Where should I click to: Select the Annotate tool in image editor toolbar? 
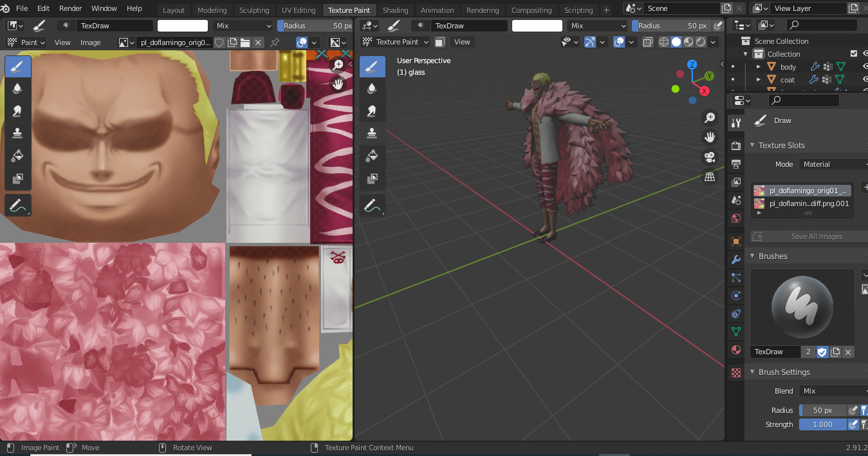pos(18,206)
